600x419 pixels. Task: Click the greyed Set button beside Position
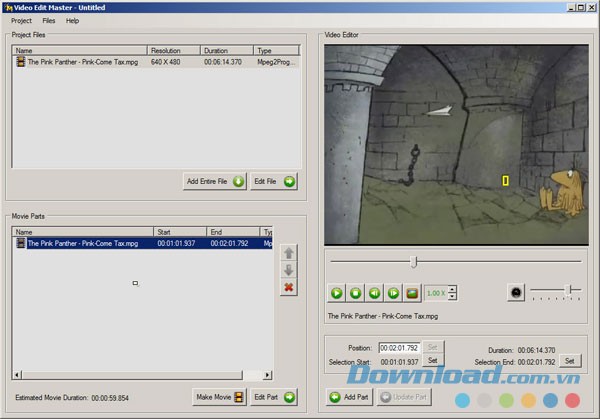(x=433, y=347)
